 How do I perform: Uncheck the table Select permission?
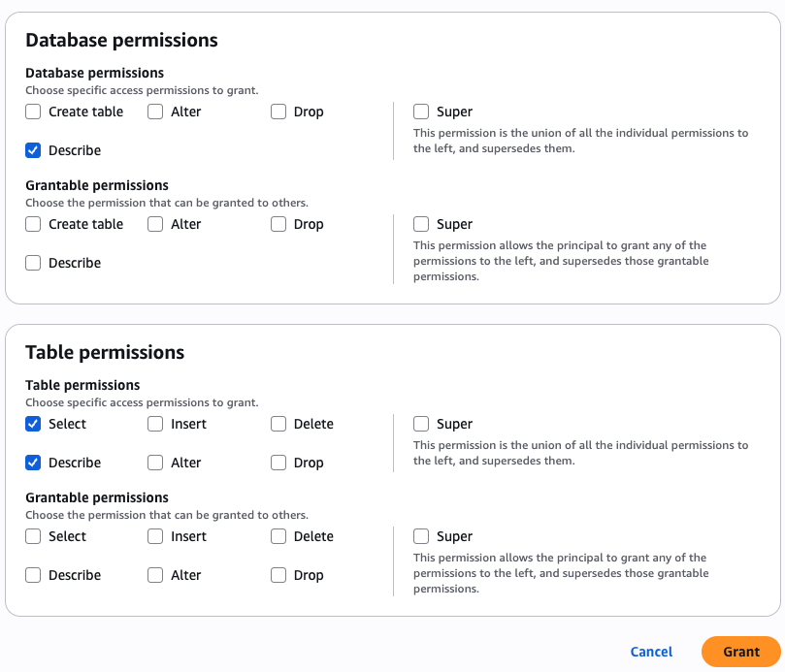(33, 424)
